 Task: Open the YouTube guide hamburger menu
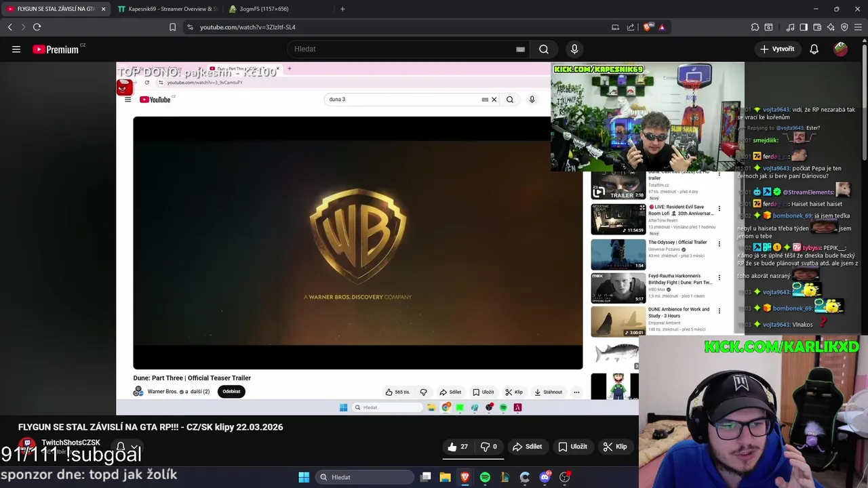click(16, 49)
